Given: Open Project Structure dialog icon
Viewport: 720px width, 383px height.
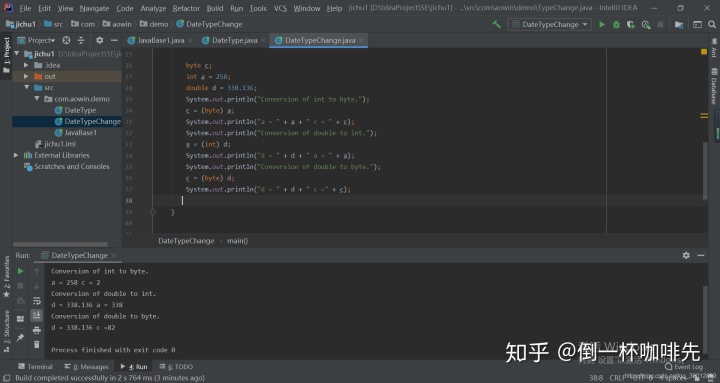Looking at the screenshot, I should [679, 24].
